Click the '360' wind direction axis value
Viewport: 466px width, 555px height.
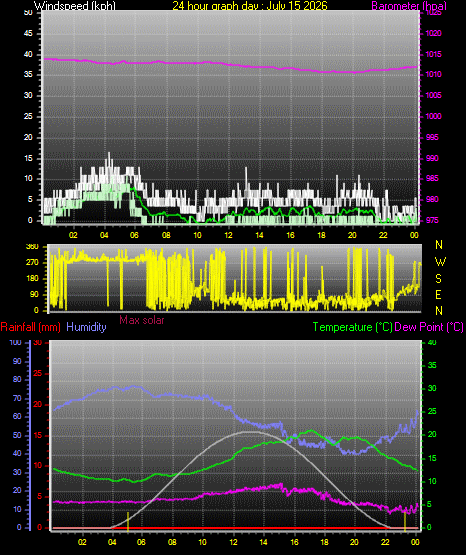[32, 247]
